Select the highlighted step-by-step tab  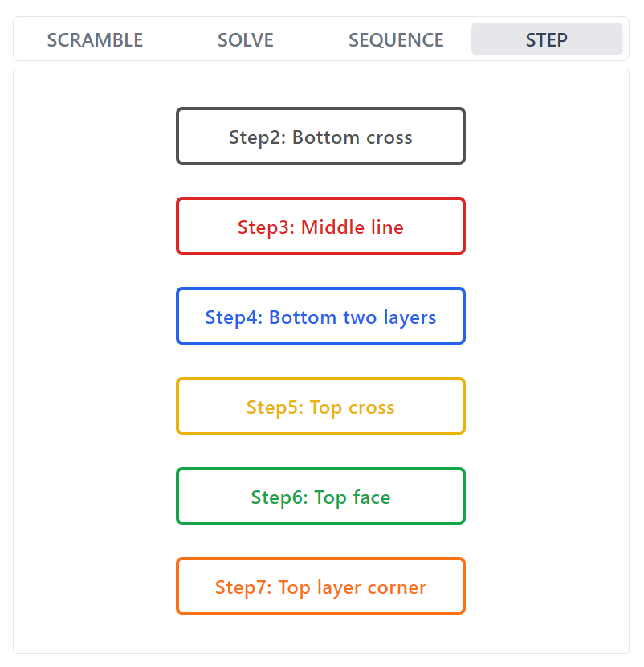tap(546, 39)
